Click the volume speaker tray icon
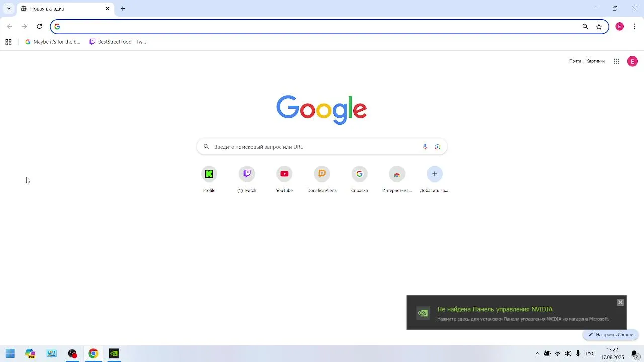The width and height of the screenshot is (644, 362). (568, 354)
